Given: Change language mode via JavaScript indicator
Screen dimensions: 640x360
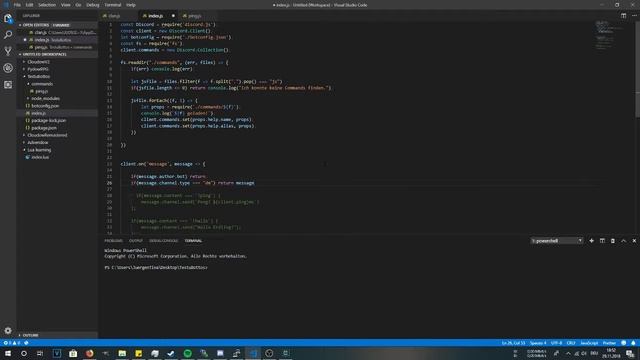Looking at the screenshot, I should (x=589, y=343).
